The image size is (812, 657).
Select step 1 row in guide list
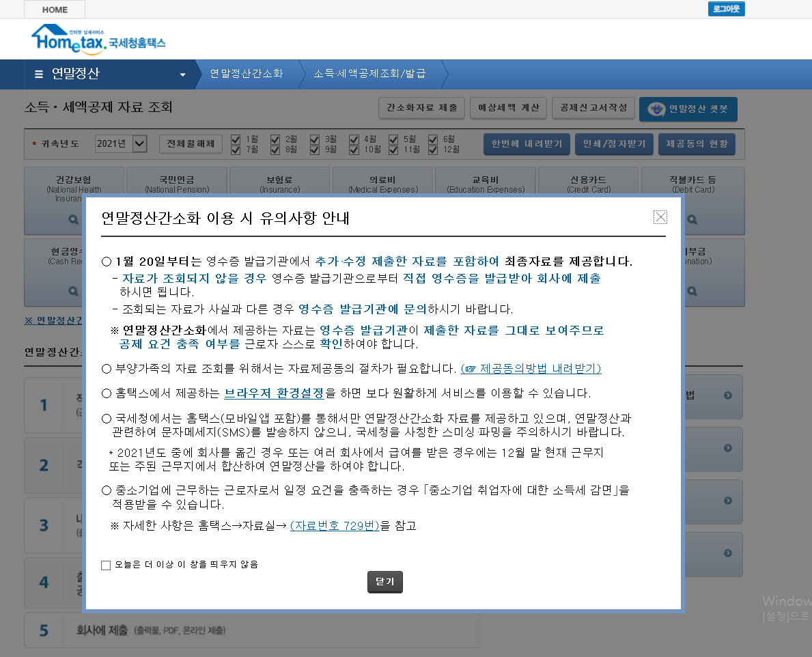[55, 405]
